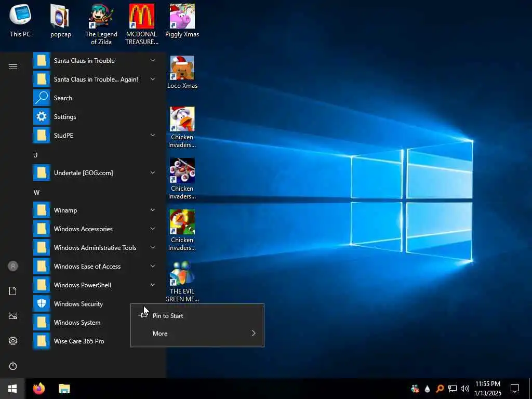Open Pictures icon in Start sidebar

pos(13,316)
